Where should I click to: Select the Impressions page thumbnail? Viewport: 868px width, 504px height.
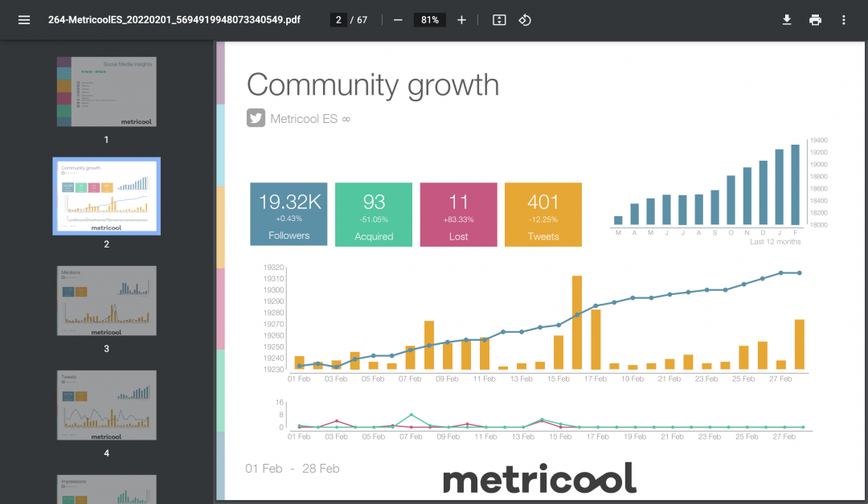106,489
